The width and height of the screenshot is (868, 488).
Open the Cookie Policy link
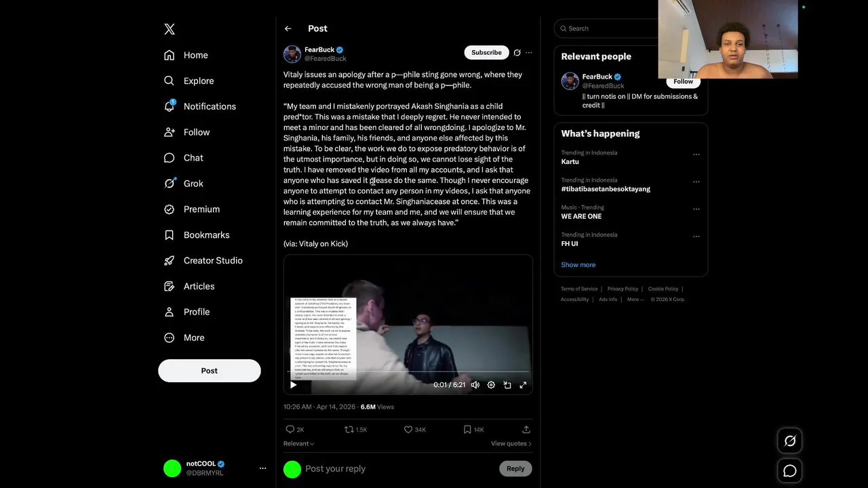pos(663,289)
